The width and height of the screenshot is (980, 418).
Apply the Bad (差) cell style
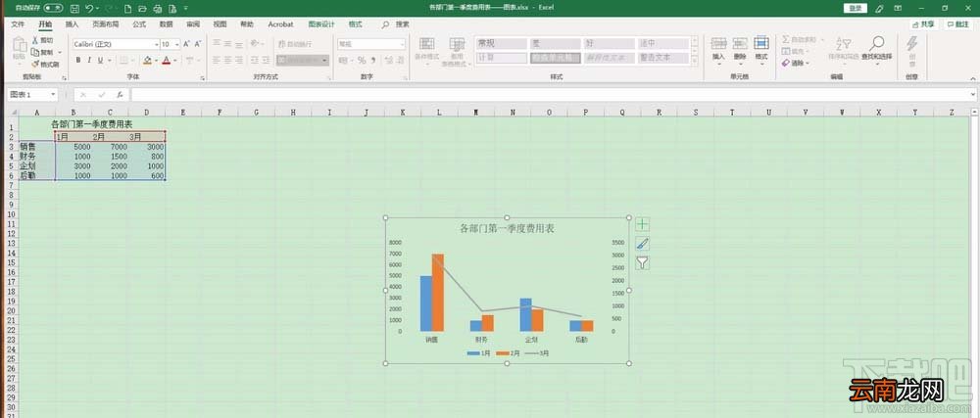coord(555,44)
